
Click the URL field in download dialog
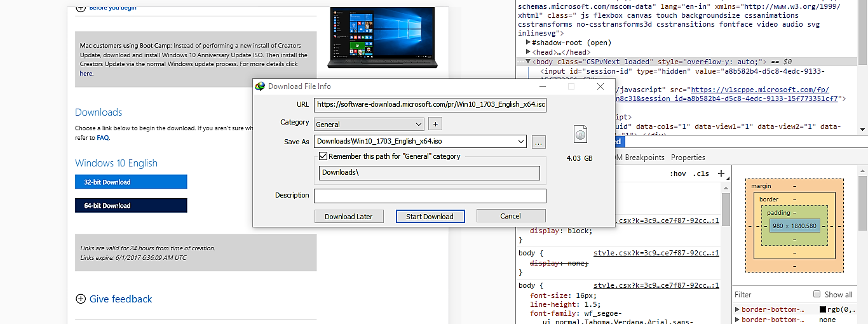(x=430, y=105)
